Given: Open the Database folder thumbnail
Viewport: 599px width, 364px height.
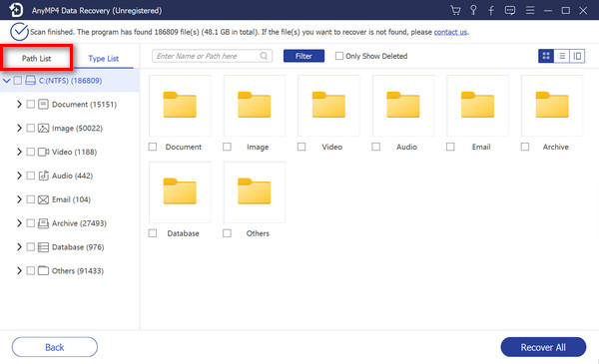Looking at the screenshot, I should (180, 192).
